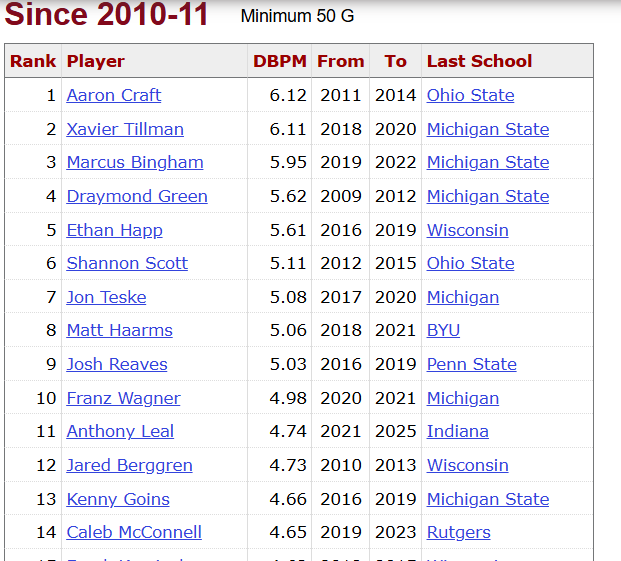
Task: Open the BYU school link
Action: 443,331
